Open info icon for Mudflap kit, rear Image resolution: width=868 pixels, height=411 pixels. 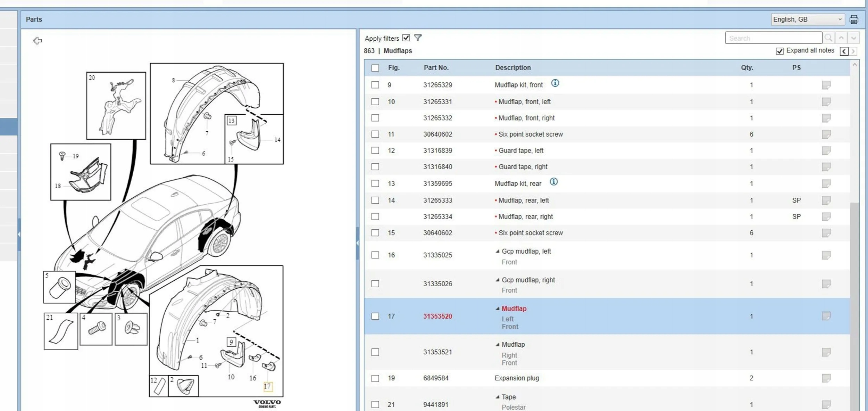(x=554, y=182)
